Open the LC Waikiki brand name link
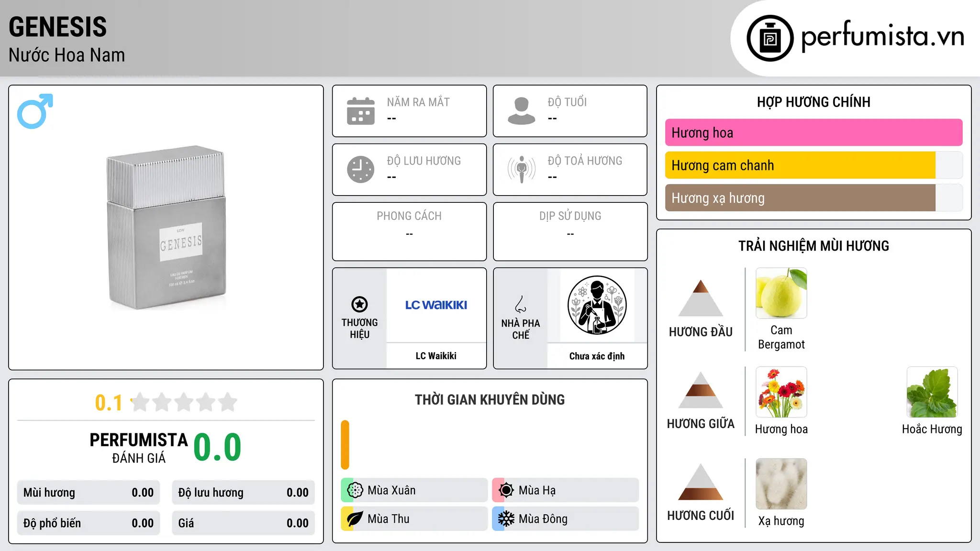 pyautogui.click(x=436, y=356)
